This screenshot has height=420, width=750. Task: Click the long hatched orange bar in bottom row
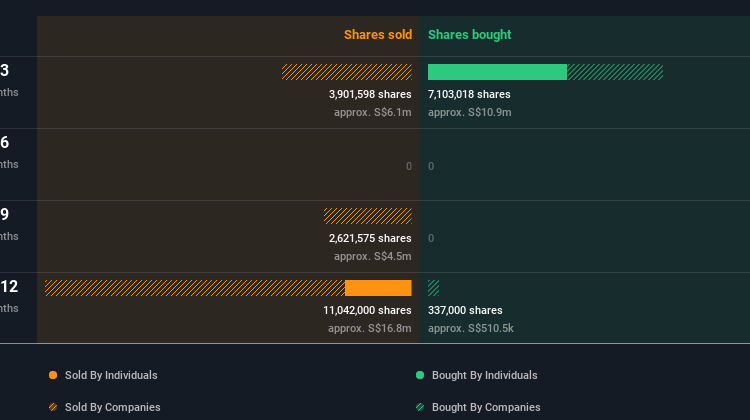(195, 288)
